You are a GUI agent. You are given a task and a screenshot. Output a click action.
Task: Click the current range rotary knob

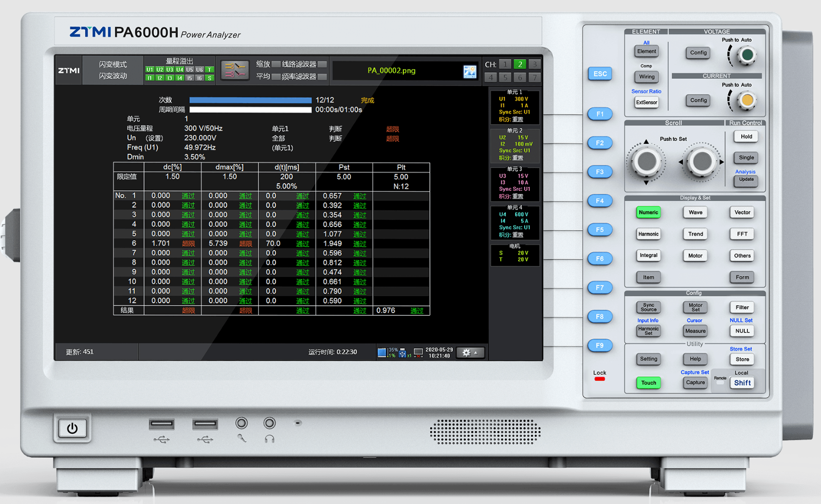pos(747,100)
